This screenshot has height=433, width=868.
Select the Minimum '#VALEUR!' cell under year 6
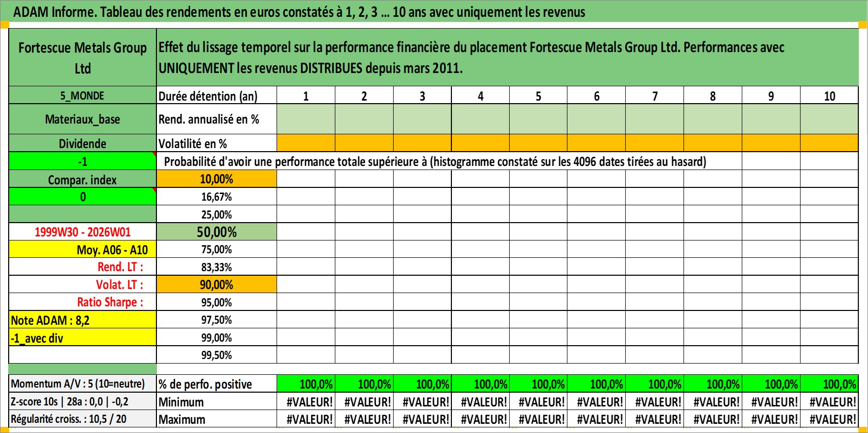click(597, 401)
